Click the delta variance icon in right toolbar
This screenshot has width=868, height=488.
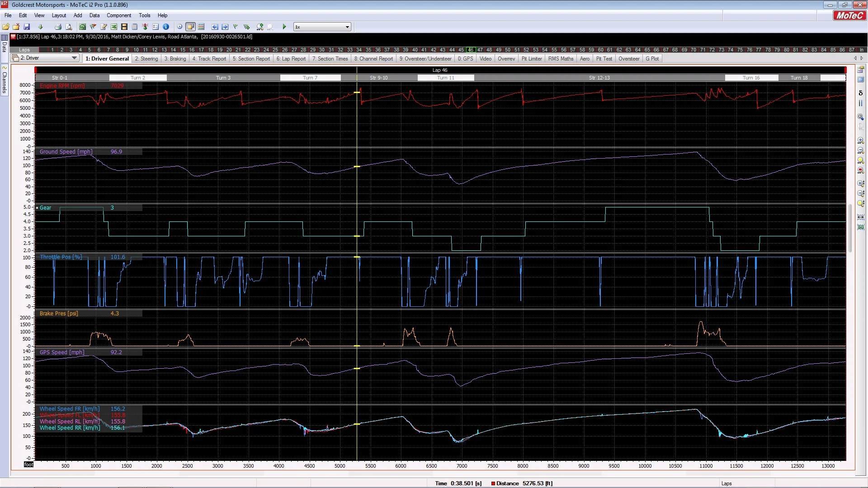pos(860,93)
